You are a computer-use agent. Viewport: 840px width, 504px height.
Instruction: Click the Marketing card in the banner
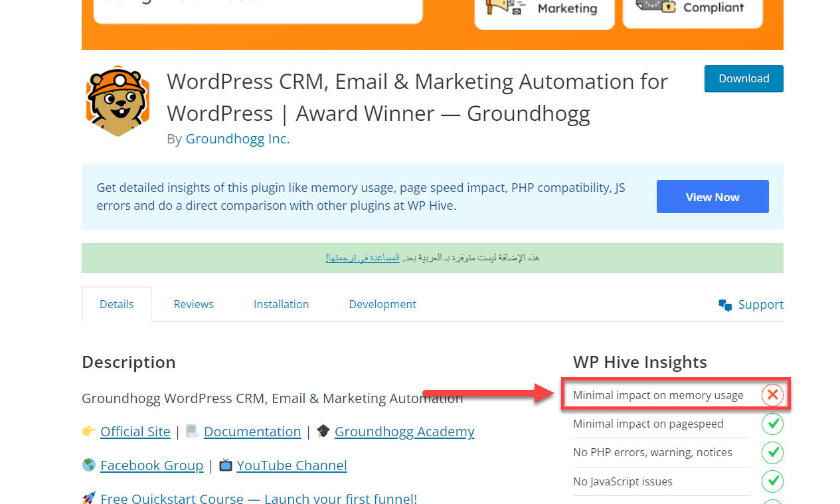(545, 14)
